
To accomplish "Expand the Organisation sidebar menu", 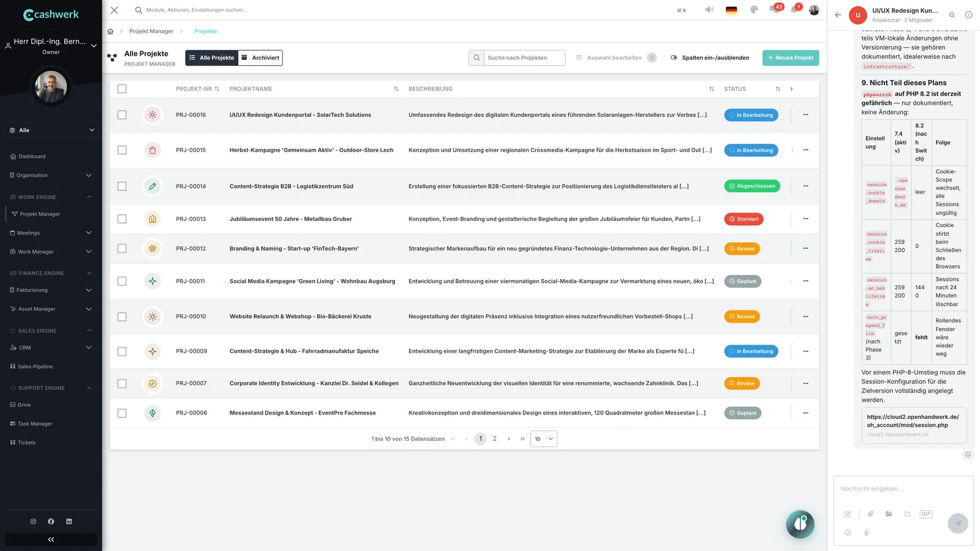I will (x=51, y=176).
